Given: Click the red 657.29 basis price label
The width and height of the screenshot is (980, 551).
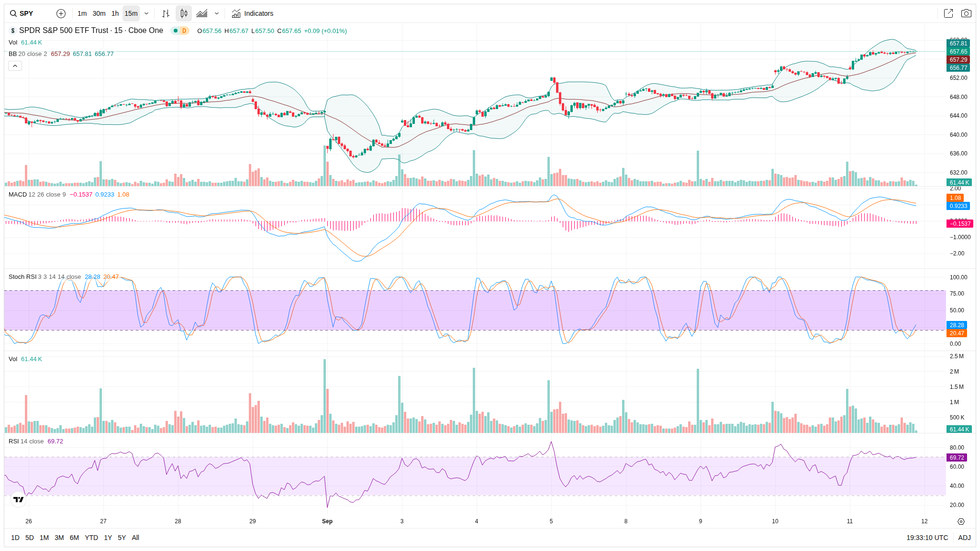Looking at the screenshot, I should pos(958,60).
